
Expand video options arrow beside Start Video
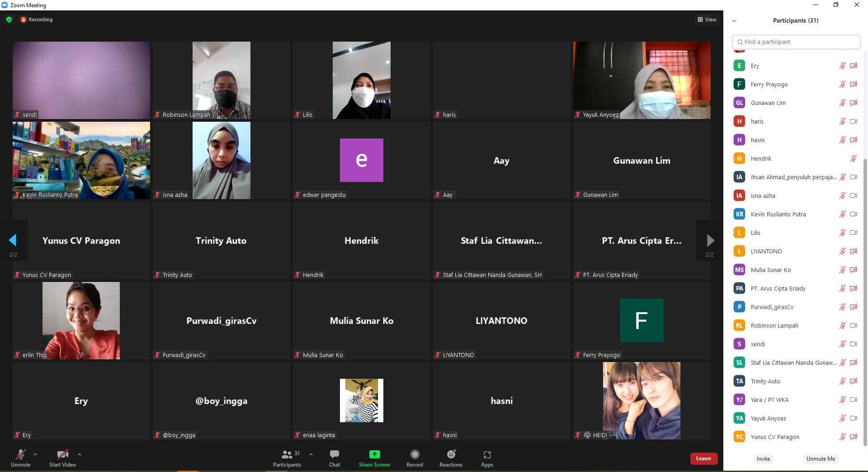point(80,454)
